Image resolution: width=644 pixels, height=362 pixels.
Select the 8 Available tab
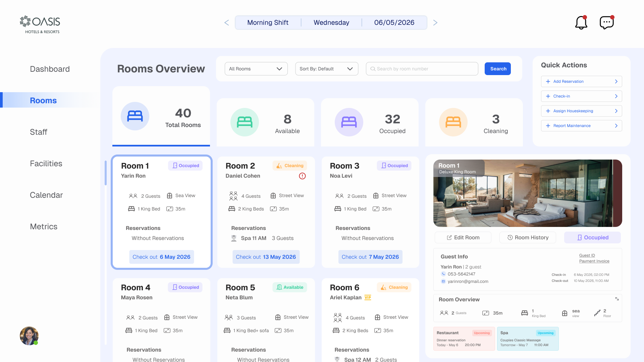coord(265,122)
